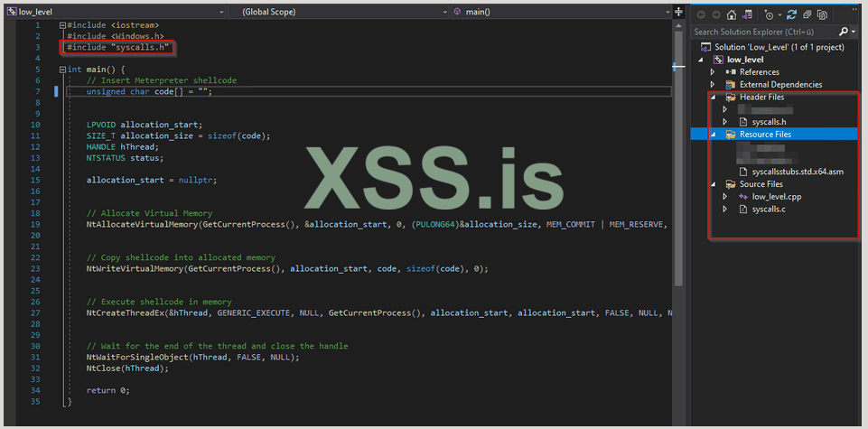Open the search options dropdown arrow
Screen dimensions: 868x429
tap(853, 32)
